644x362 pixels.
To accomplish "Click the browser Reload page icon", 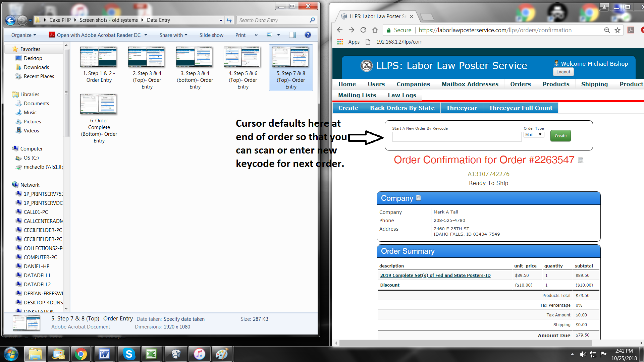I will (363, 30).
